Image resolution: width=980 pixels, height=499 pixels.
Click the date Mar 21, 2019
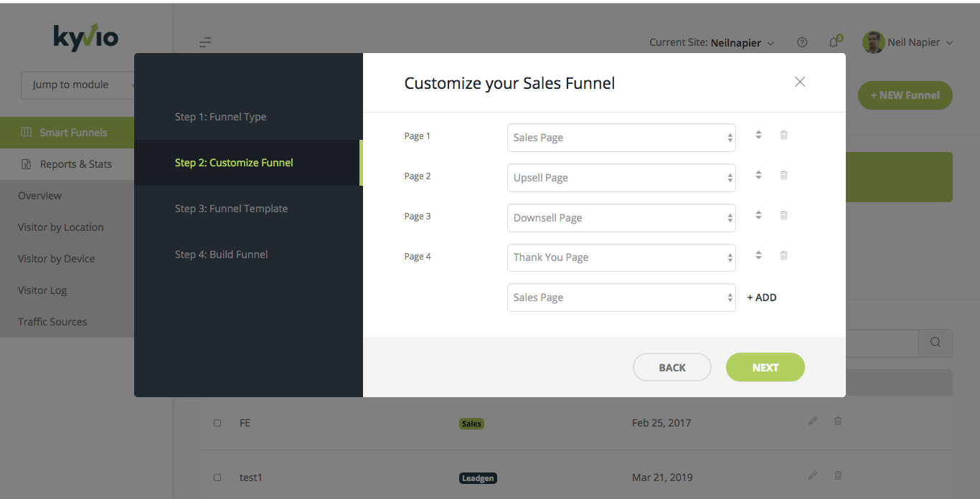pyautogui.click(x=662, y=477)
